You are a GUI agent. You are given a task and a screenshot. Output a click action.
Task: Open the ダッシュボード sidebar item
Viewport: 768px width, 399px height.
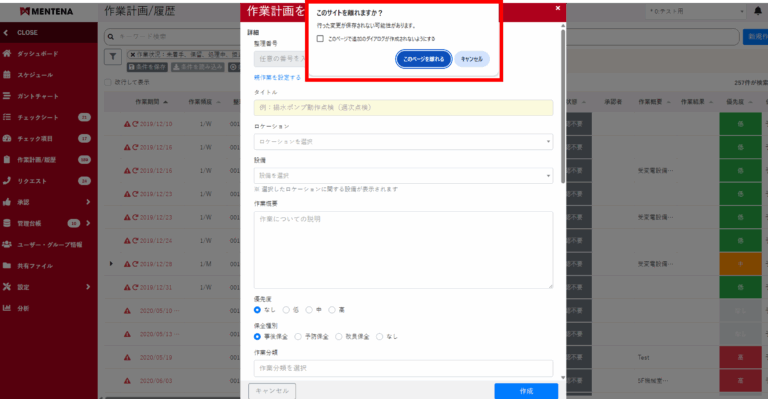pyautogui.click(x=48, y=54)
